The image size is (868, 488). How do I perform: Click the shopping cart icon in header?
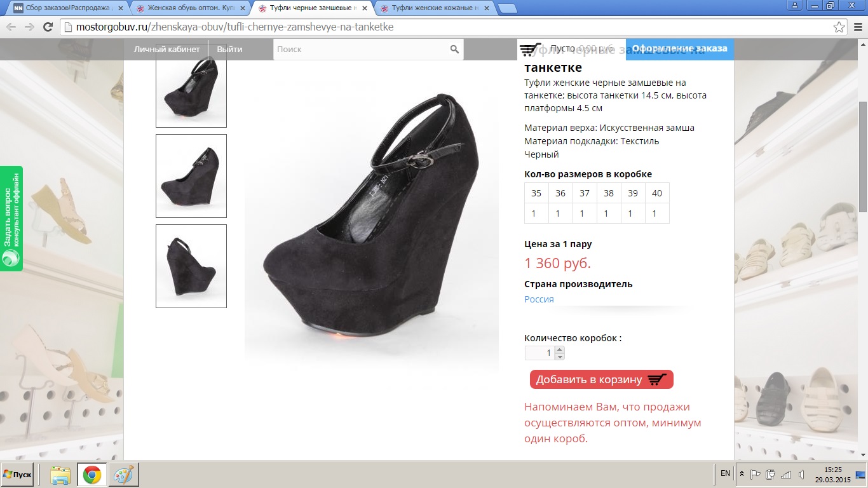click(x=530, y=49)
